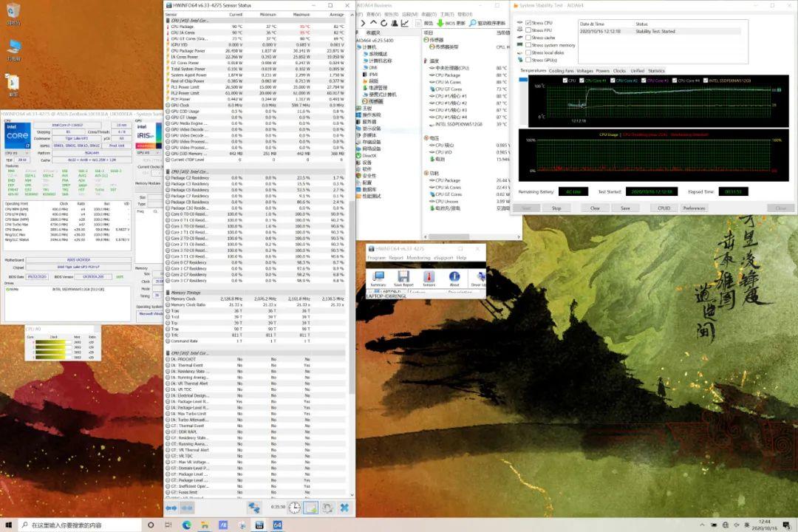This screenshot has width=798, height=532.
Task: Click the driver update magnifier icon in AIDA64
Action: [x=473, y=23]
